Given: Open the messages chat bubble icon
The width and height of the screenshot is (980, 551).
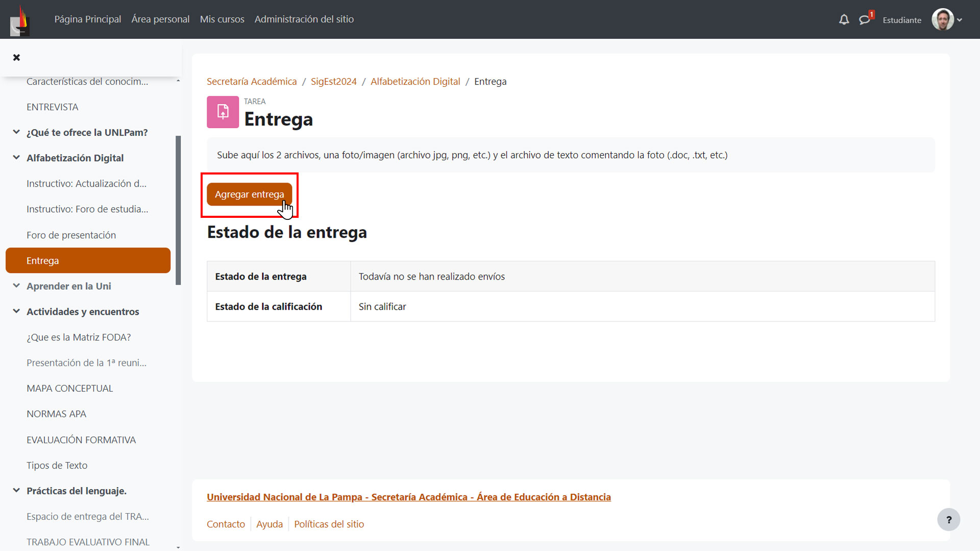Looking at the screenshot, I should click(x=864, y=20).
